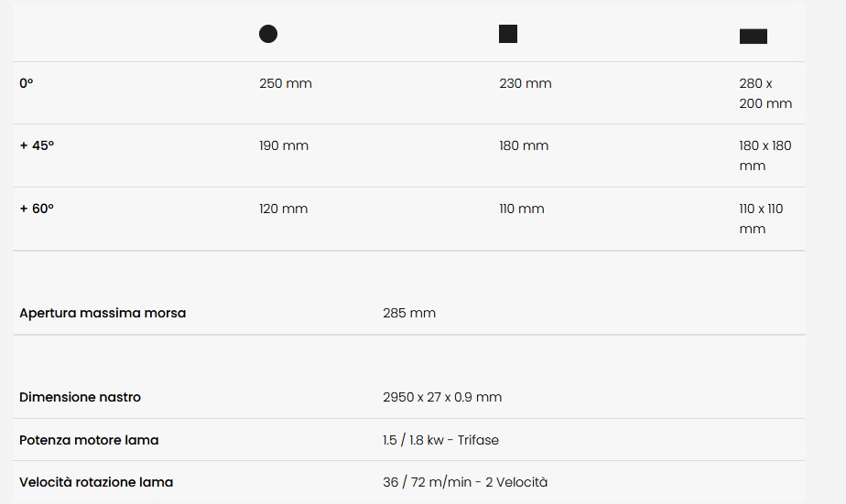Select the 0° row label
Image resolution: width=846 pixels, height=504 pixels.
pyautogui.click(x=27, y=83)
